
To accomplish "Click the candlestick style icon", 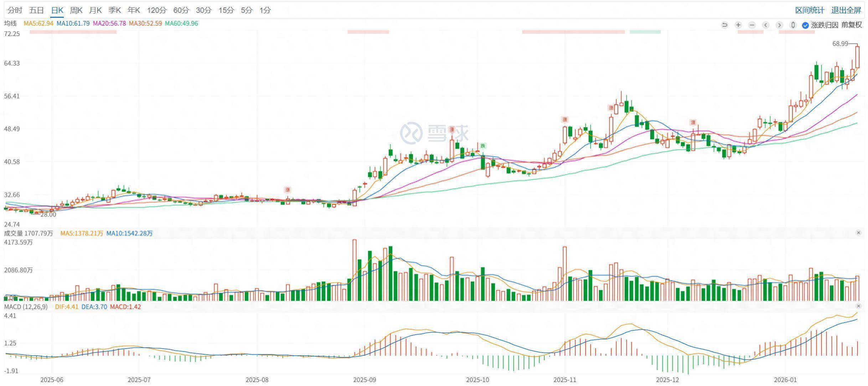I will point(793,25).
